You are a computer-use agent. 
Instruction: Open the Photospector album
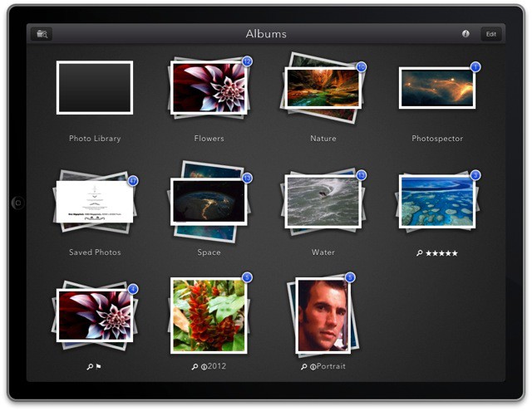(436, 88)
